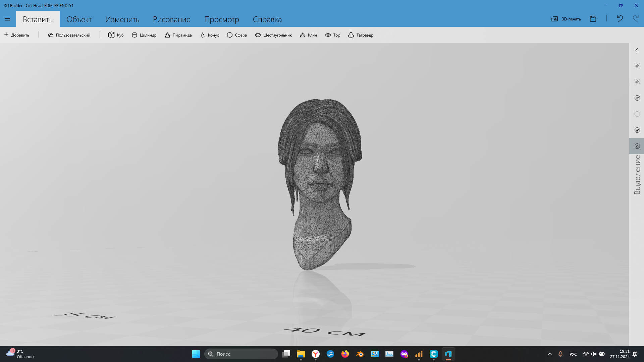Insert a Тор torus shape

coord(333,35)
